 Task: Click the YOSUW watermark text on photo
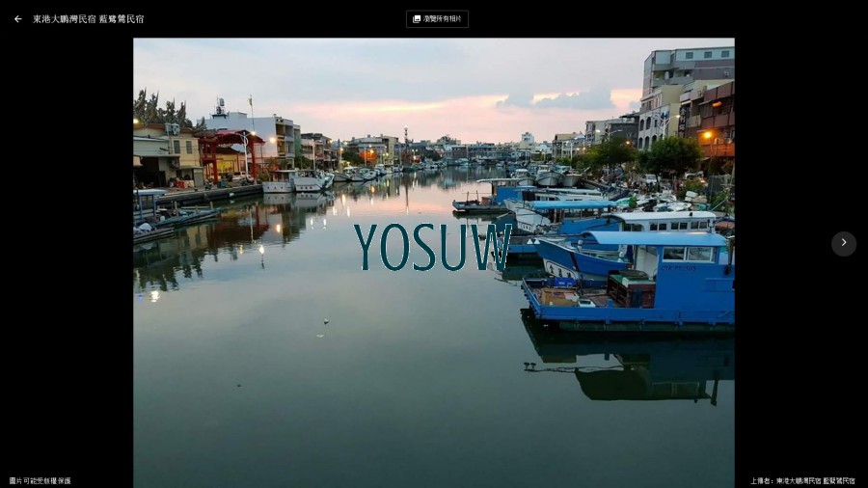coord(431,247)
